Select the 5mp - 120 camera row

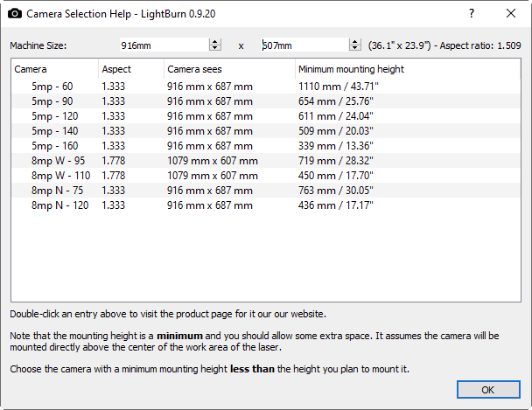pyautogui.click(x=266, y=116)
